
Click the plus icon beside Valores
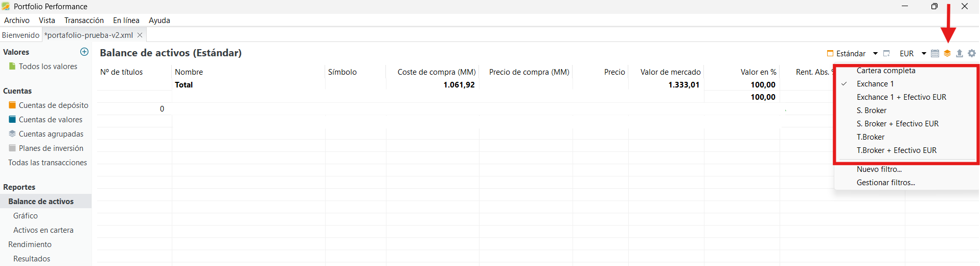pos(84,52)
